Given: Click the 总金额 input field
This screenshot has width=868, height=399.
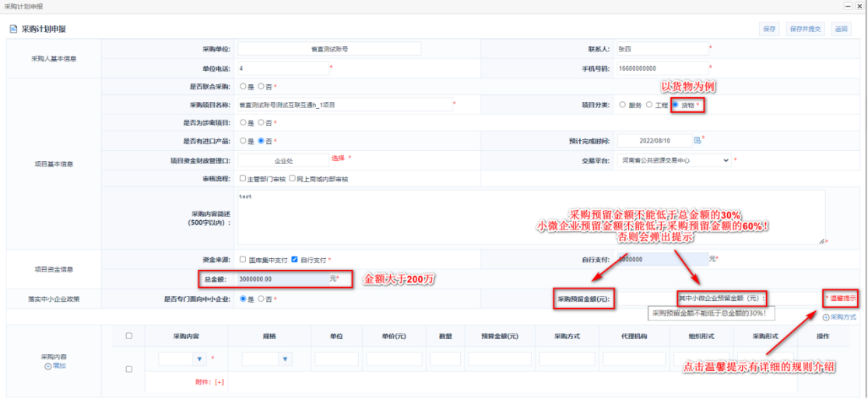Looking at the screenshot, I should click(281, 278).
